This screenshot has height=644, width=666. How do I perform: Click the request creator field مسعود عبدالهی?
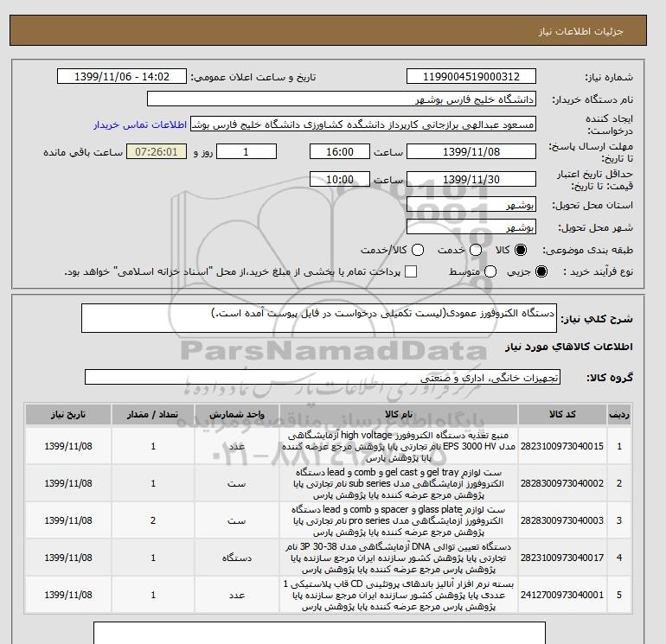click(363, 124)
